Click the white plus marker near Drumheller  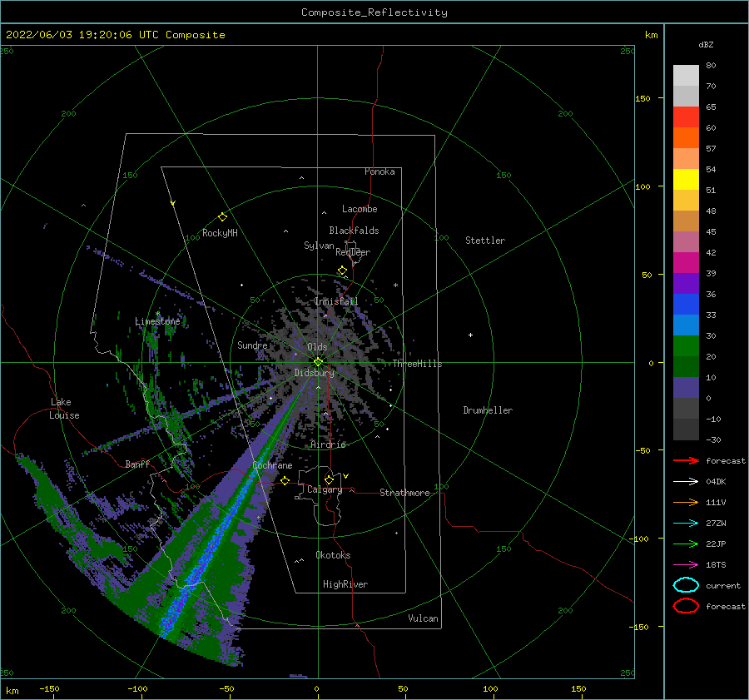tap(470, 335)
